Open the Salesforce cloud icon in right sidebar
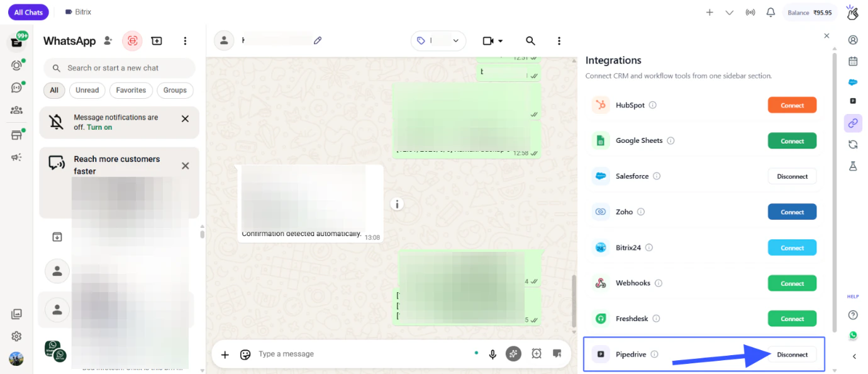 coord(853,82)
